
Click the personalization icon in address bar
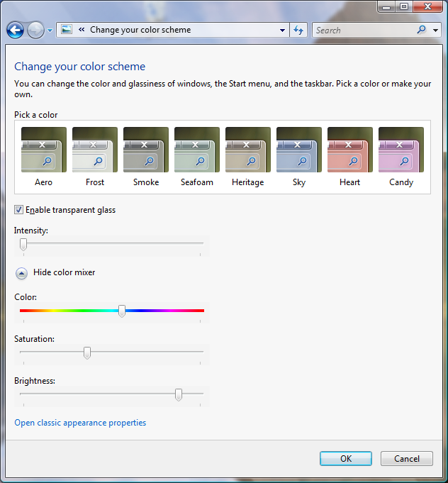[x=67, y=30]
